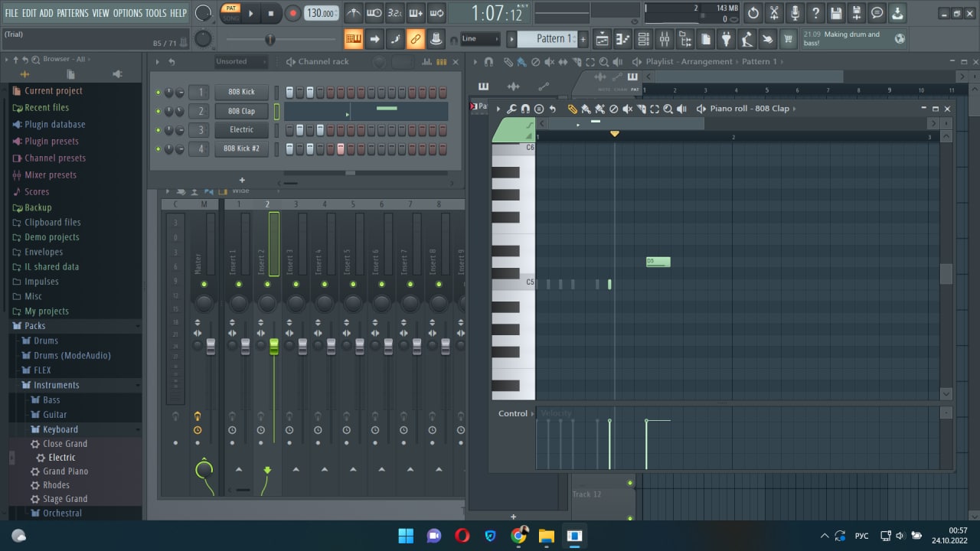Open the help question mark icon
Image resolution: width=980 pixels, height=551 pixels.
[x=815, y=13]
